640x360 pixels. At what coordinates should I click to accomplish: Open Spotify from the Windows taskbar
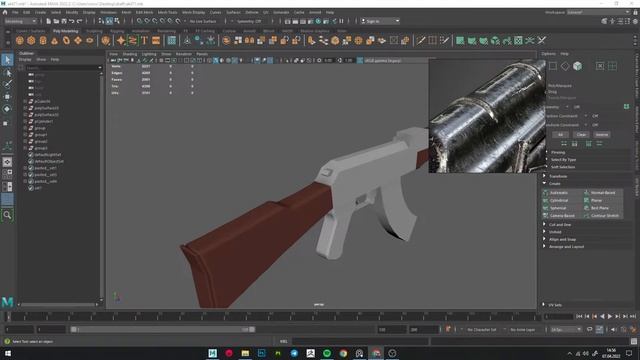327,353
